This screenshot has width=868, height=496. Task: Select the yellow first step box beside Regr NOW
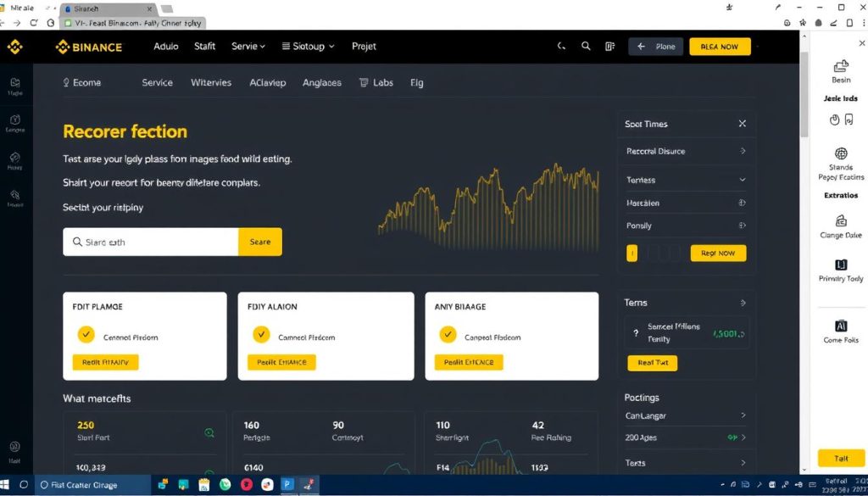tap(632, 254)
